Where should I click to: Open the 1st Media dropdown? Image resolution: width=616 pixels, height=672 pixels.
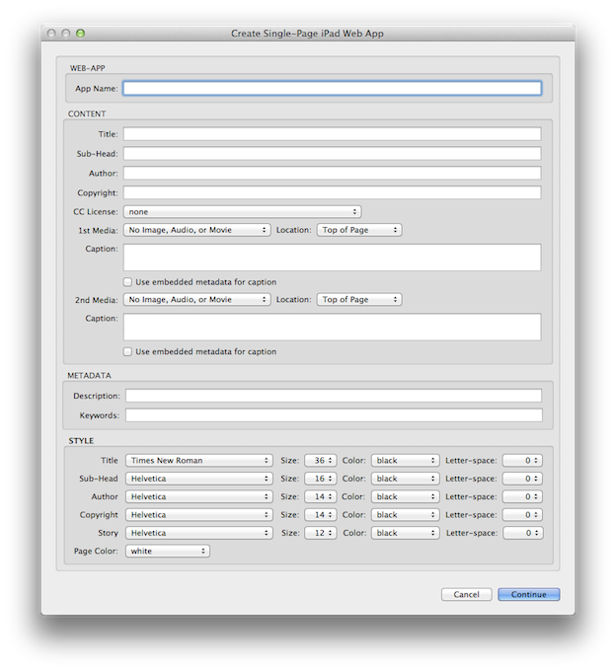point(197,230)
